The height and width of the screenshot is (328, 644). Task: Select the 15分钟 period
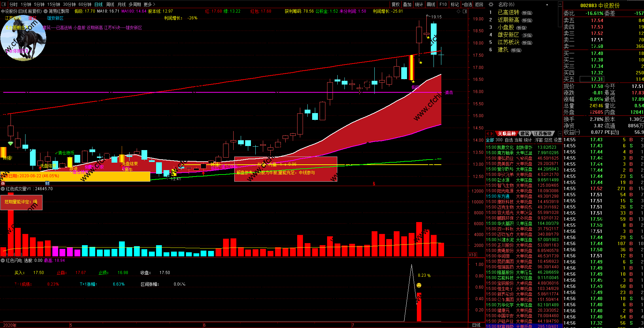point(53,4)
